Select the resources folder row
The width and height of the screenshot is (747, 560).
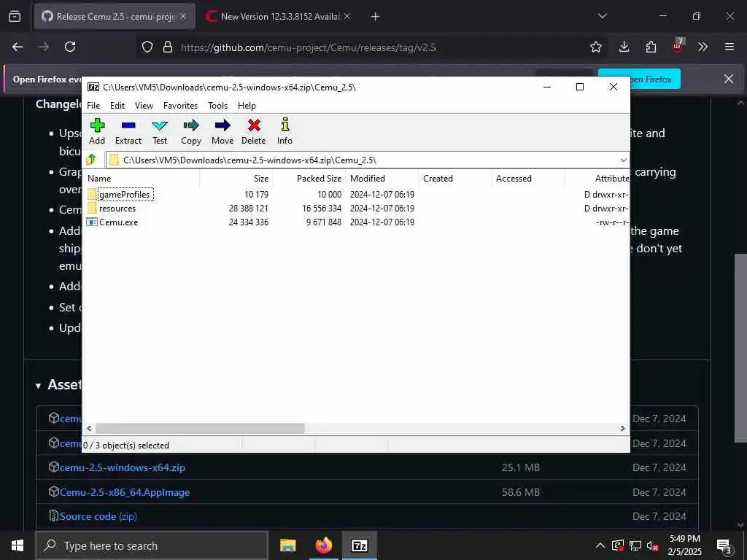tap(357, 208)
